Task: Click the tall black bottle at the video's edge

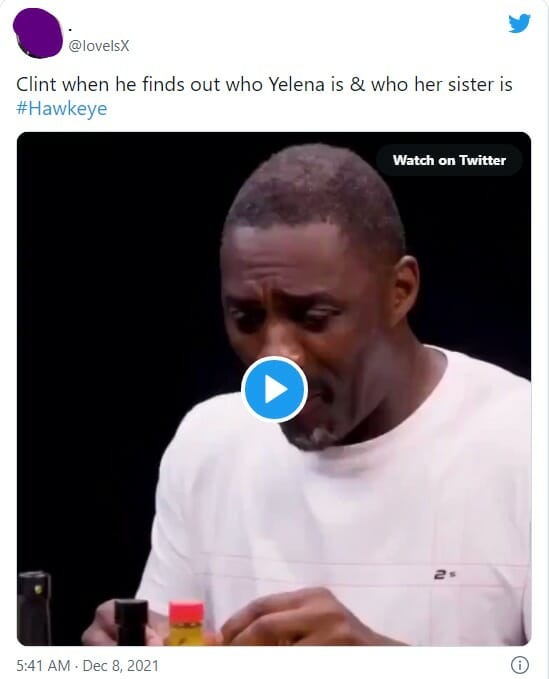Action: (35, 608)
